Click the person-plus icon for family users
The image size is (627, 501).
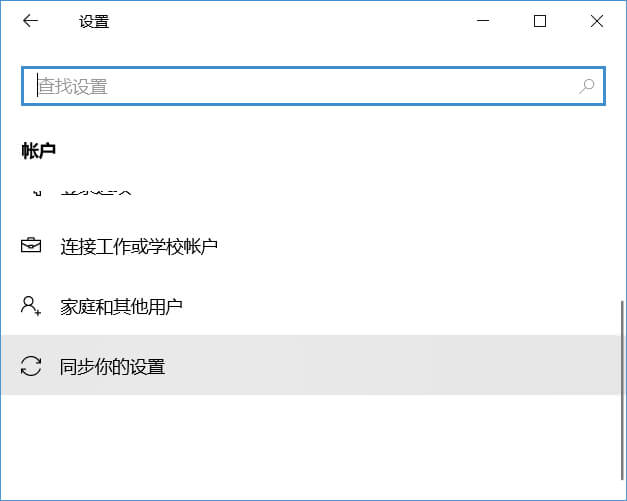pos(31,306)
